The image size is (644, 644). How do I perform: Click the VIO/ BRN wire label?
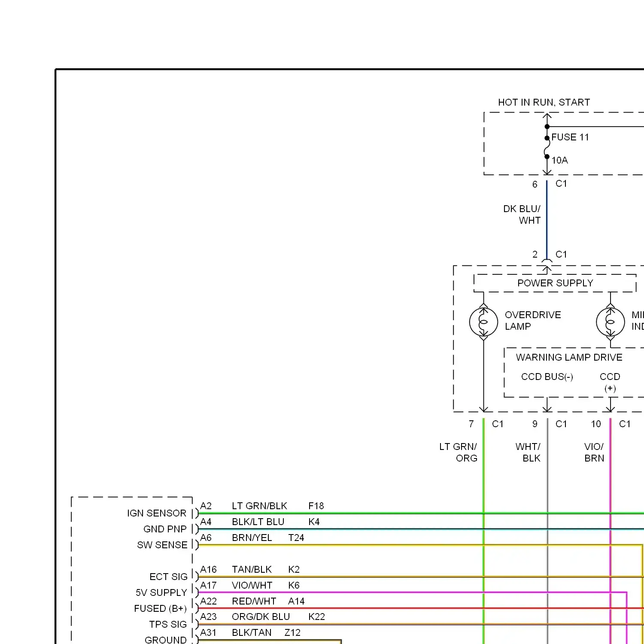(594, 453)
